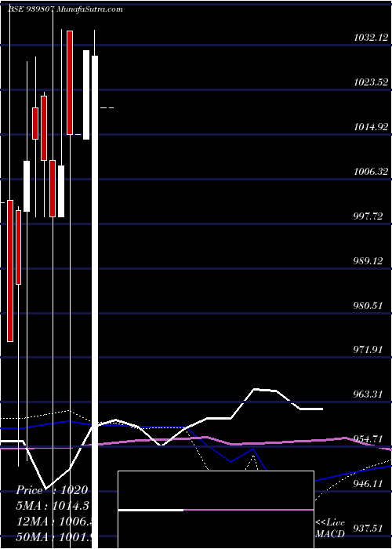This screenshot has width=392, height=549.
Task: Click the 12MA value readout
Action: coord(54,522)
